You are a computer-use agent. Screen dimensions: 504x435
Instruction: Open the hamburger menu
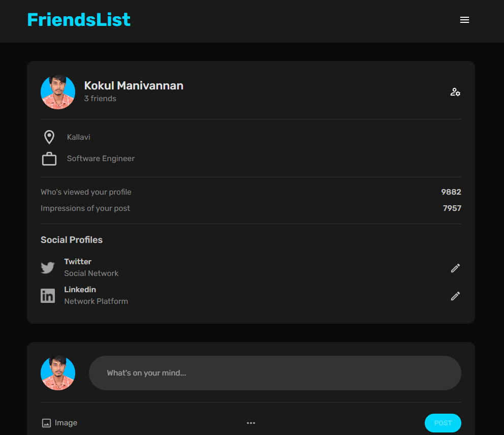tap(464, 20)
